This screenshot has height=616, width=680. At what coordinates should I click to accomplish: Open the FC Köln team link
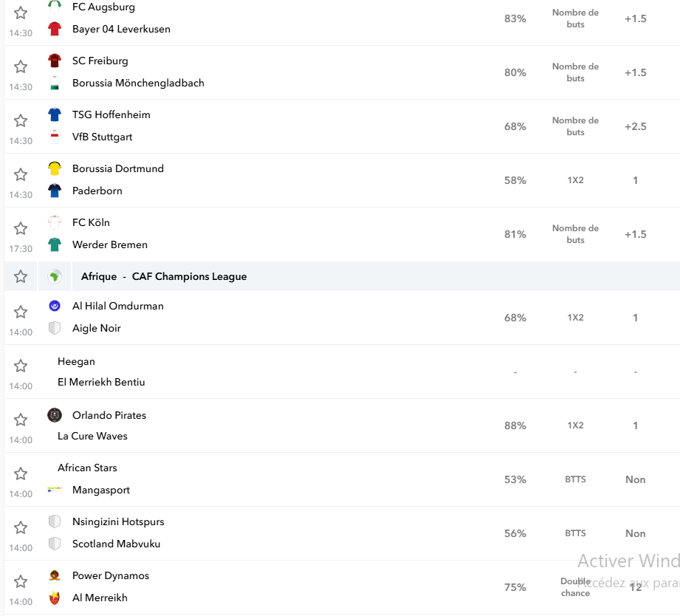(91, 222)
